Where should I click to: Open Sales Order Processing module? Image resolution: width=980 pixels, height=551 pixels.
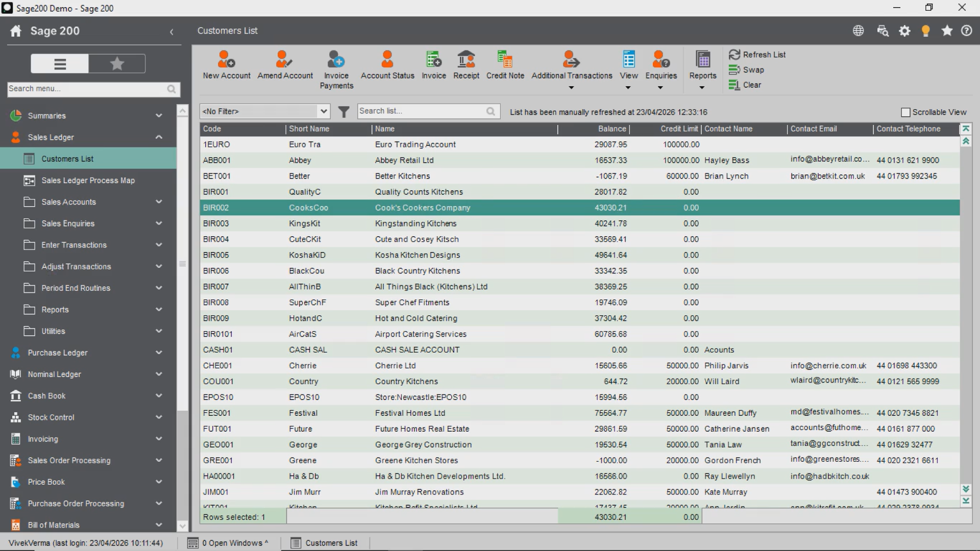tap(88, 460)
